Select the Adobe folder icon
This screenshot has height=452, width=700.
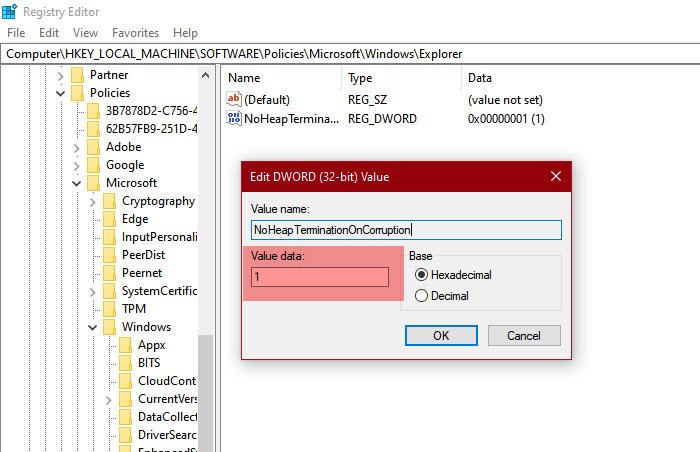pyautogui.click(x=94, y=147)
